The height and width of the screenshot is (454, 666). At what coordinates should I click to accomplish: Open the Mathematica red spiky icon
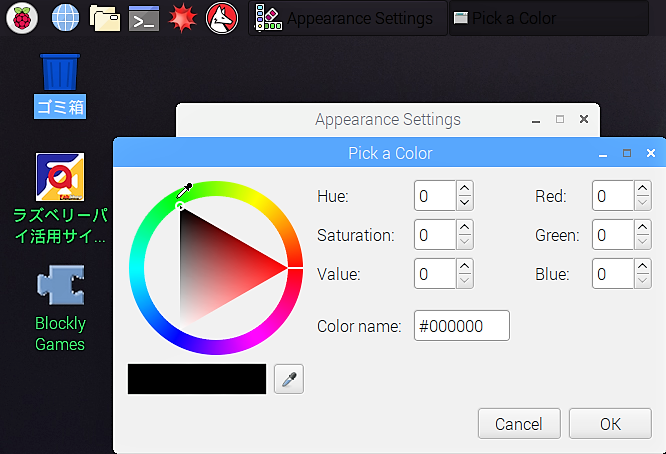(x=183, y=18)
